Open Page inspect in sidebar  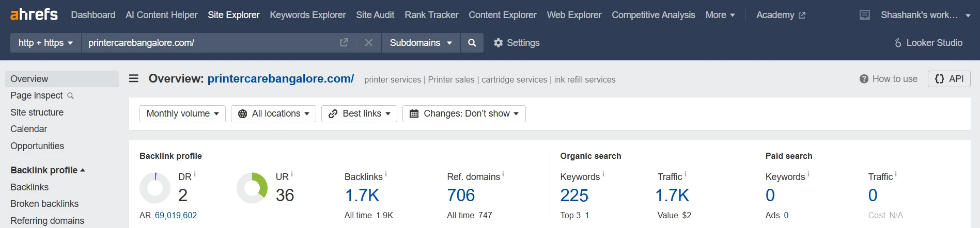pyautogui.click(x=36, y=95)
